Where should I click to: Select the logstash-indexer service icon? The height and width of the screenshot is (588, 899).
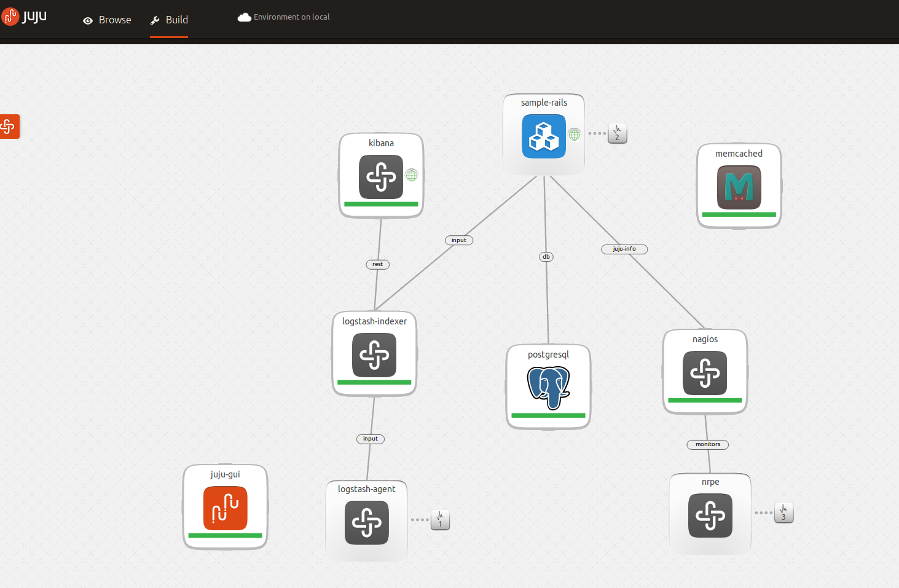tap(374, 355)
